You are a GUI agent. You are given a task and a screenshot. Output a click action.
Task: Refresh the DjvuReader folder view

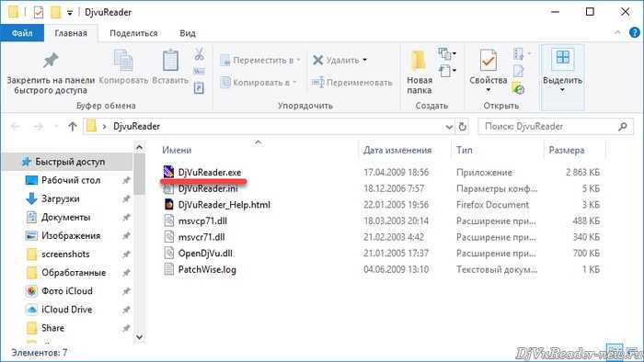463,127
